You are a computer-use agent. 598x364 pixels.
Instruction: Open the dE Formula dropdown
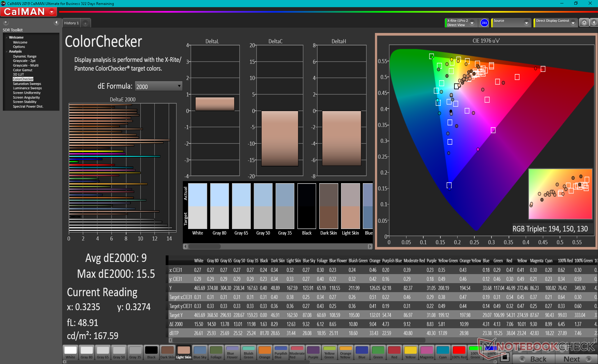(x=159, y=86)
